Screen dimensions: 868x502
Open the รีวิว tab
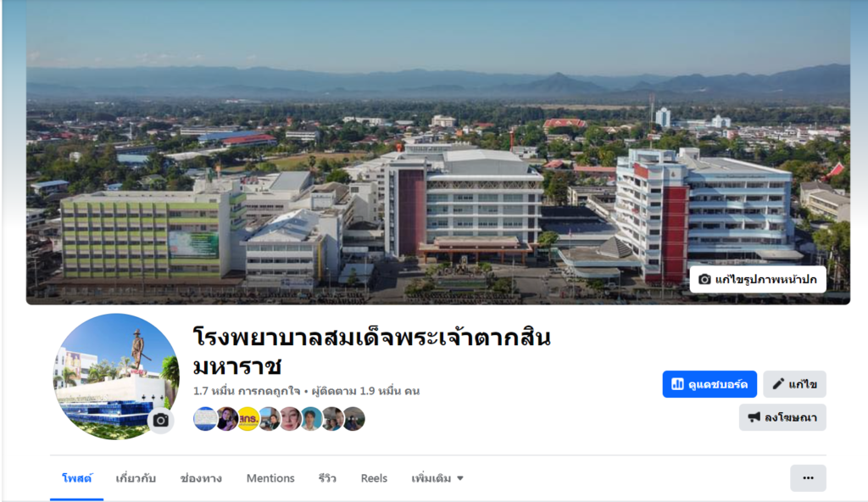pyautogui.click(x=327, y=478)
